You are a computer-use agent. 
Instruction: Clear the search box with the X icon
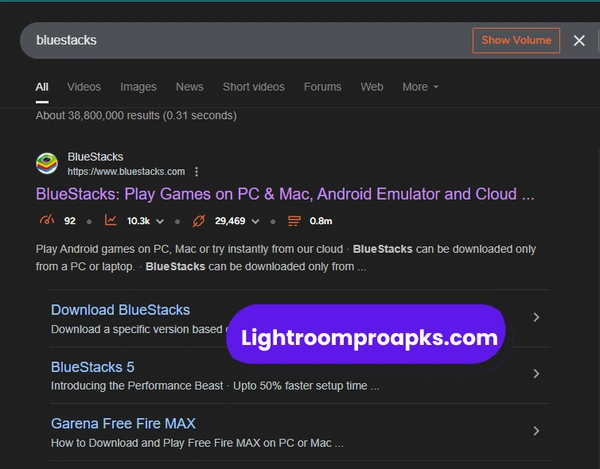click(x=579, y=40)
